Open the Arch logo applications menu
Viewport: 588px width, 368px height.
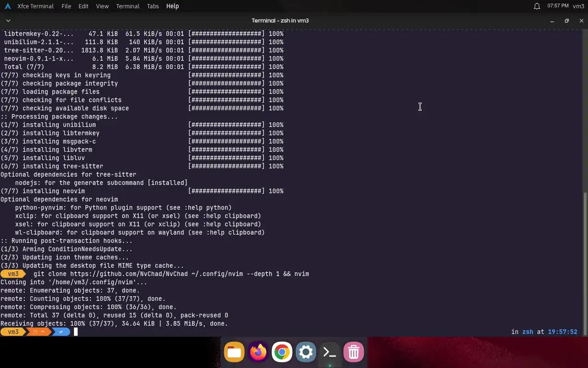click(7, 6)
